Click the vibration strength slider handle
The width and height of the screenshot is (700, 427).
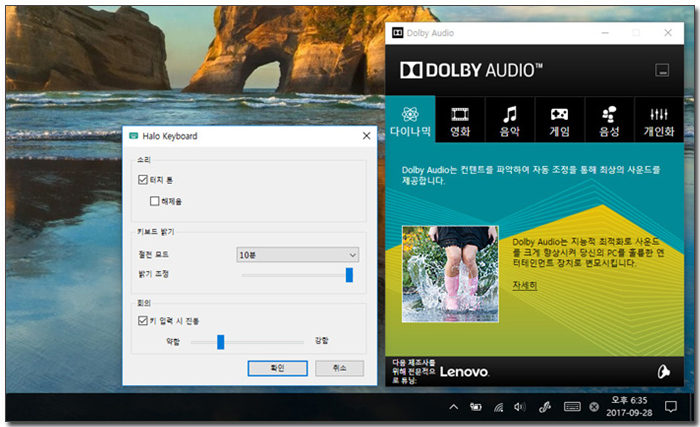click(x=221, y=342)
